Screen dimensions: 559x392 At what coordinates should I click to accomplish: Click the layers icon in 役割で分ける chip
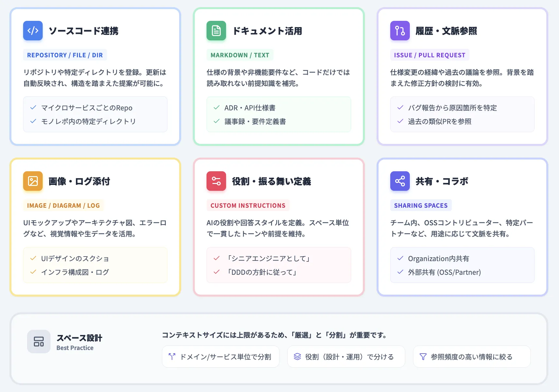297,357
